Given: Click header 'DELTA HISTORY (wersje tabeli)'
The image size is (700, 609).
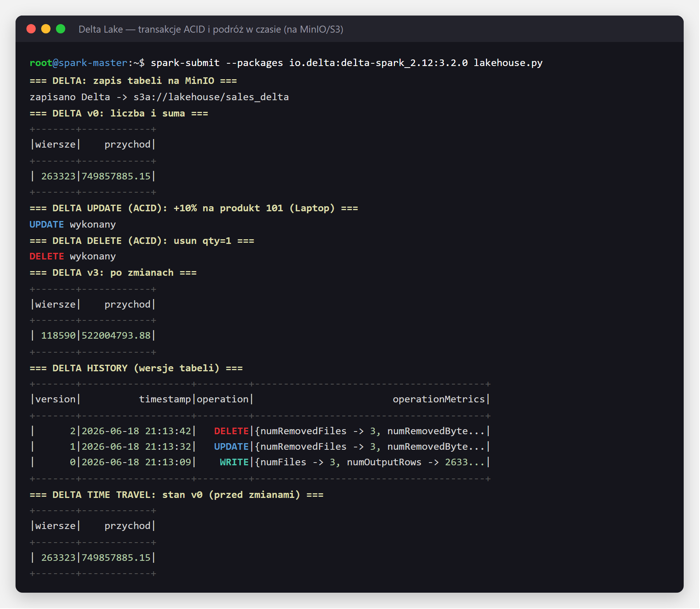Looking at the screenshot, I should click(x=136, y=368).
